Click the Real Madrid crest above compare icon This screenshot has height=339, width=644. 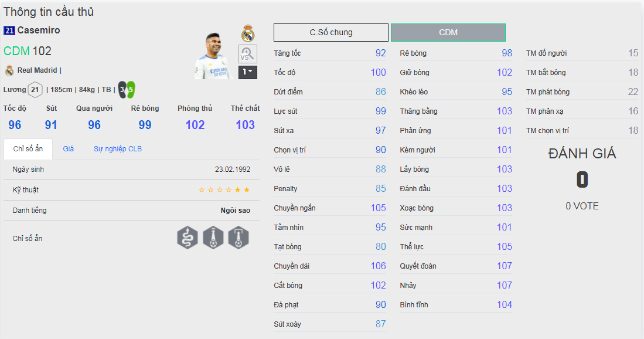point(248,33)
